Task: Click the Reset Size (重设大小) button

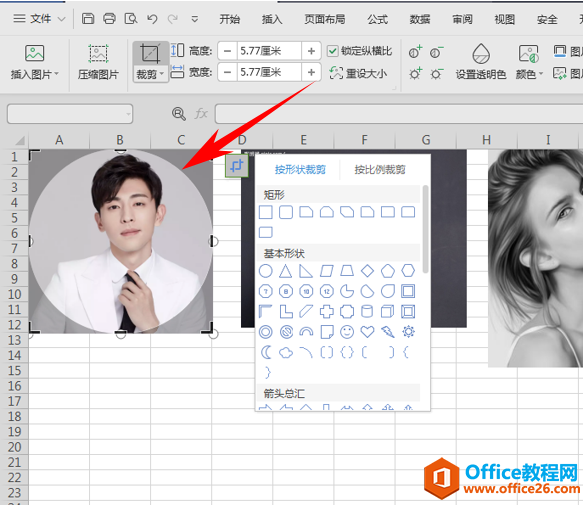Action: tap(358, 73)
